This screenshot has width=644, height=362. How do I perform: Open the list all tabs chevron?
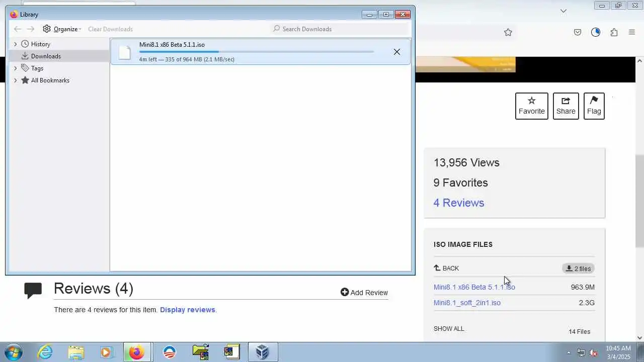point(563,11)
